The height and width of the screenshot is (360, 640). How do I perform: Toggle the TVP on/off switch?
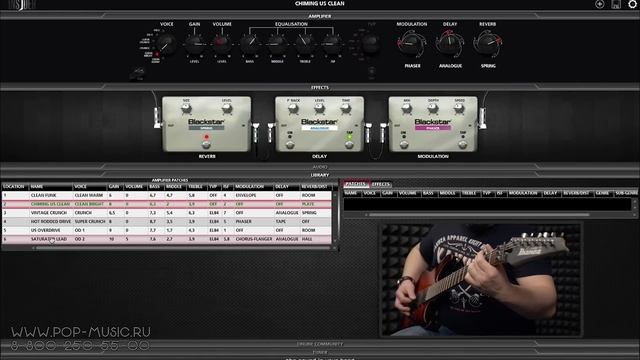click(371, 72)
